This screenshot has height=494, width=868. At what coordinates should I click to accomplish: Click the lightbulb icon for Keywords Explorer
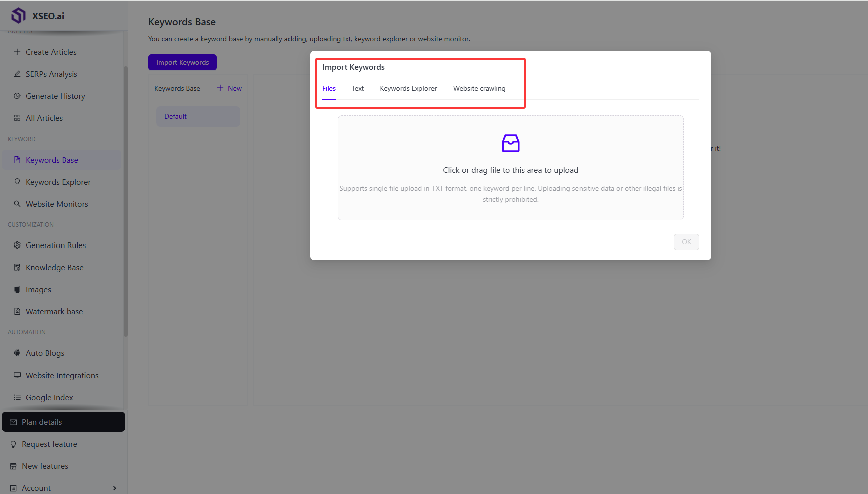tap(17, 182)
